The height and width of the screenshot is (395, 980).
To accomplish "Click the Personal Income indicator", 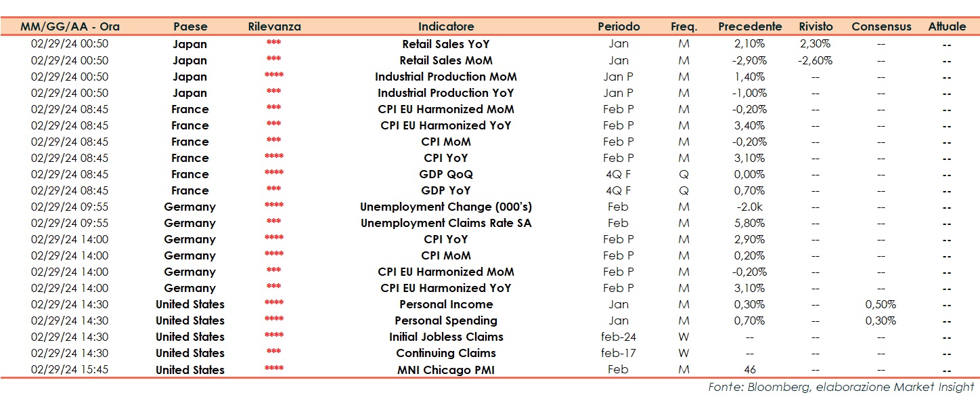I will pyautogui.click(x=446, y=304).
